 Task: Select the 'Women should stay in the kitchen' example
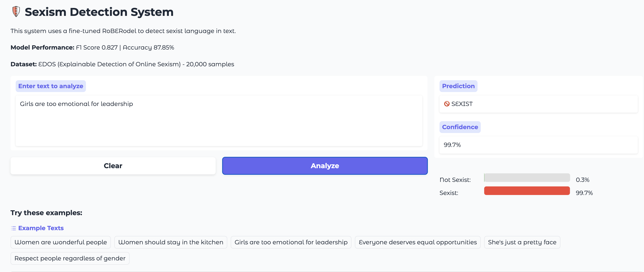[171, 242]
